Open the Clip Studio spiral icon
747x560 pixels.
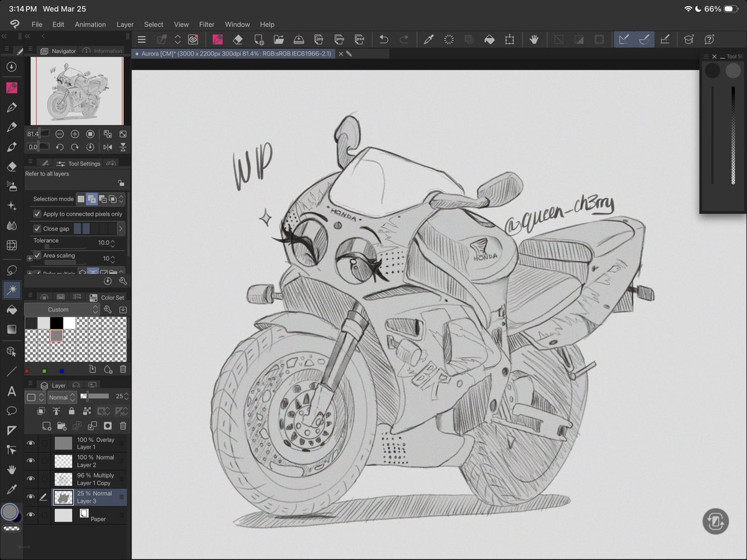193,39
